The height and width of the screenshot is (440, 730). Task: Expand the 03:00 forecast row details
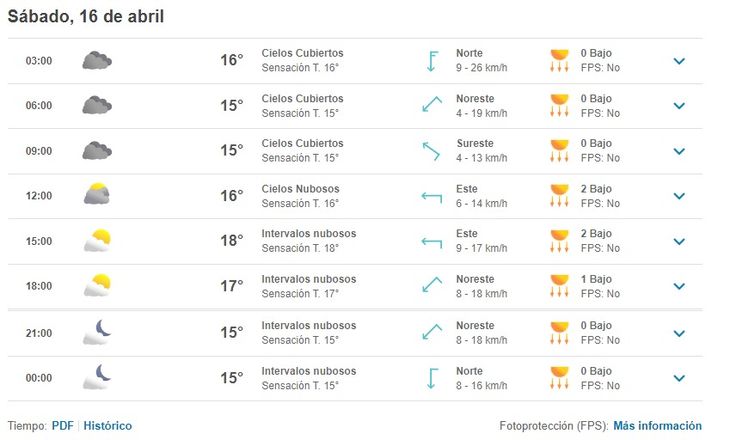(x=679, y=61)
